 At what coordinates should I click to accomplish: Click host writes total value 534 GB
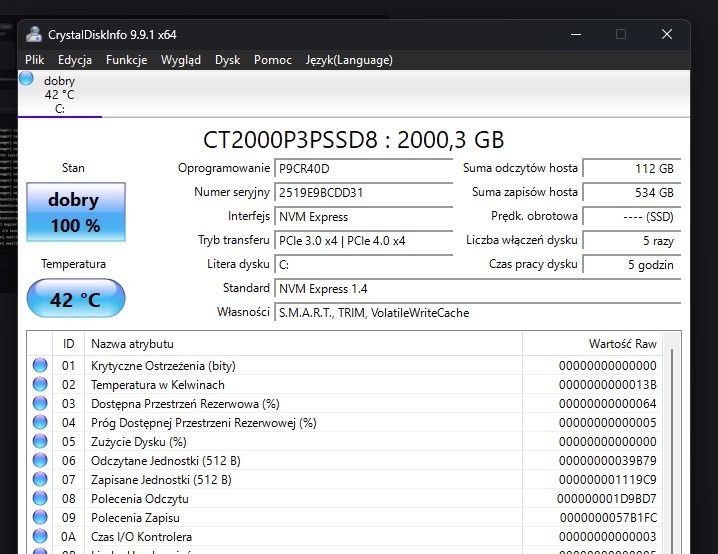pyautogui.click(x=632, y=192)
